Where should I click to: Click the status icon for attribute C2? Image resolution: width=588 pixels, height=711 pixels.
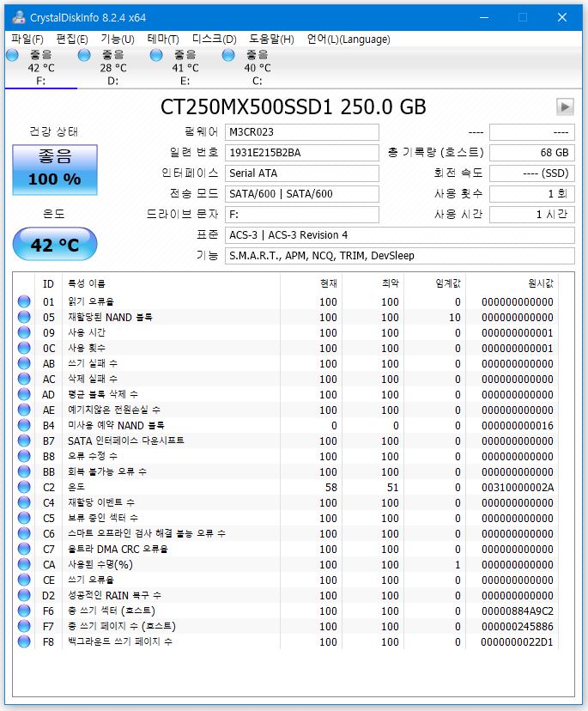click(x=24, y=487)
